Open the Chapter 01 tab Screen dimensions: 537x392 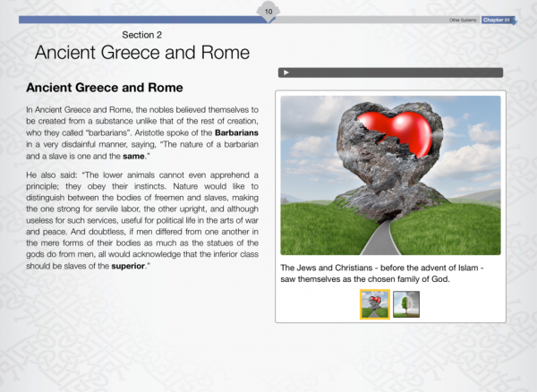495,20
